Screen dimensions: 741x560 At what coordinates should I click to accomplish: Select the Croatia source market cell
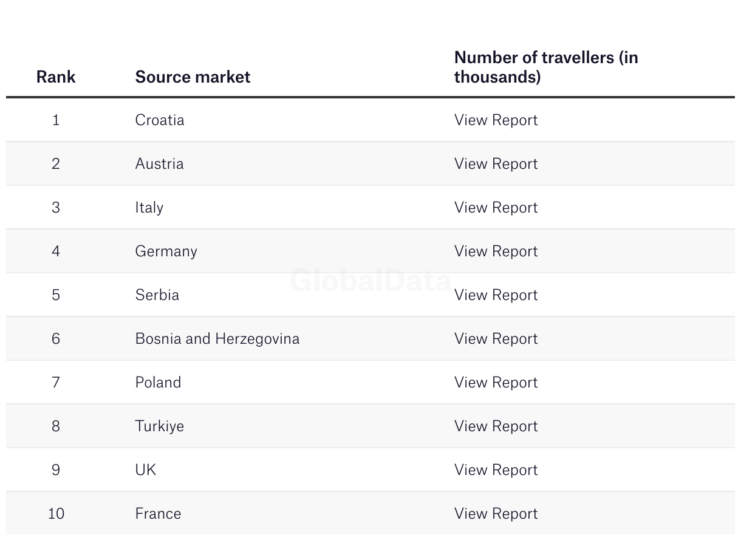[160, 120]
